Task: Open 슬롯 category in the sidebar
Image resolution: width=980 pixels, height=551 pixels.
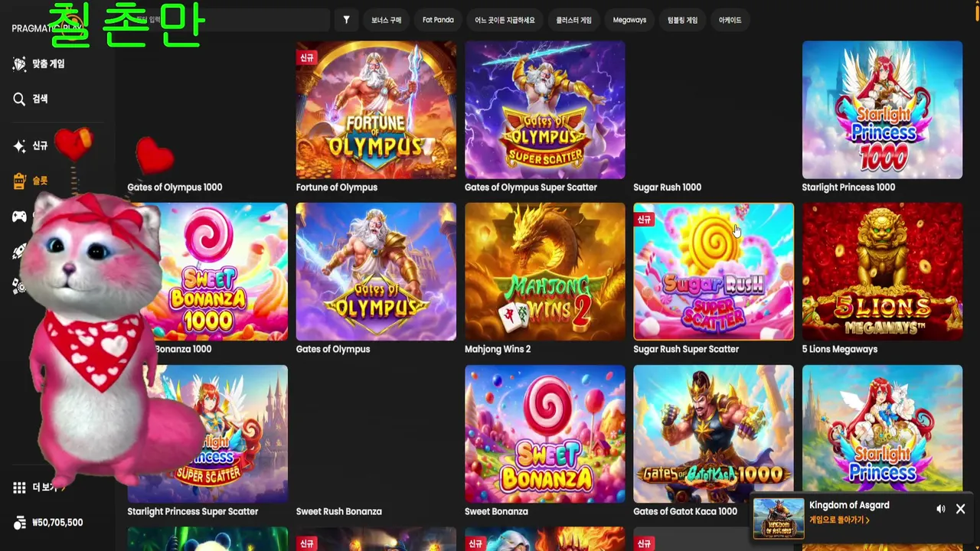Action: click(x=40, y=181)
